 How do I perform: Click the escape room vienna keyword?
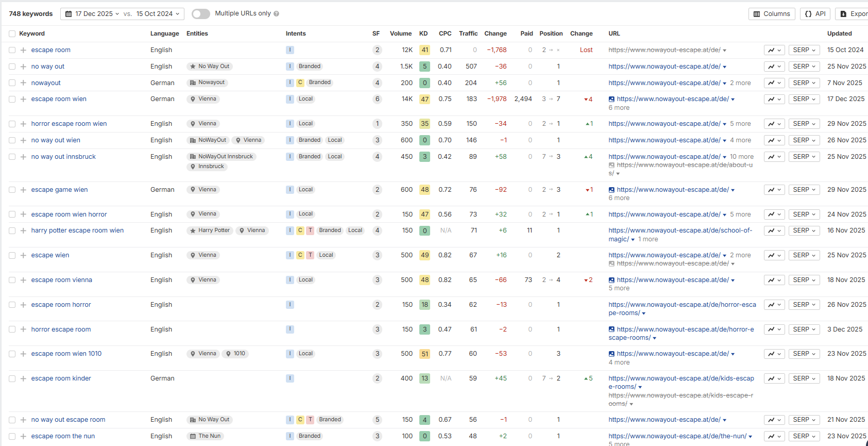click(61, 280)
